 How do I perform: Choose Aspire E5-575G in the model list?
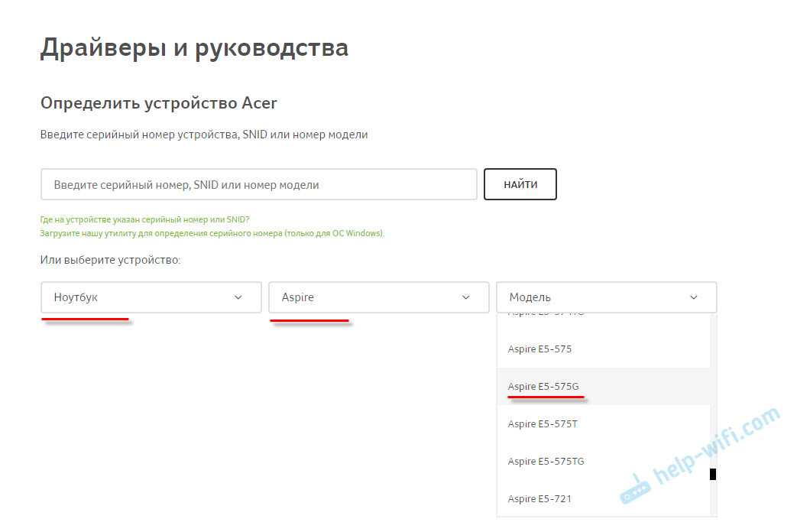point(543,387)
